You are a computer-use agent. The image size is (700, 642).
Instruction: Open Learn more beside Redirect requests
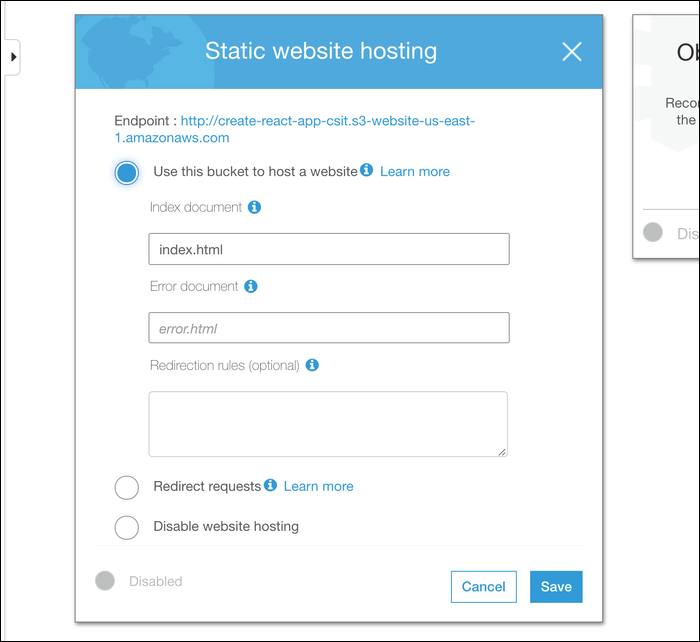(318, 486)
